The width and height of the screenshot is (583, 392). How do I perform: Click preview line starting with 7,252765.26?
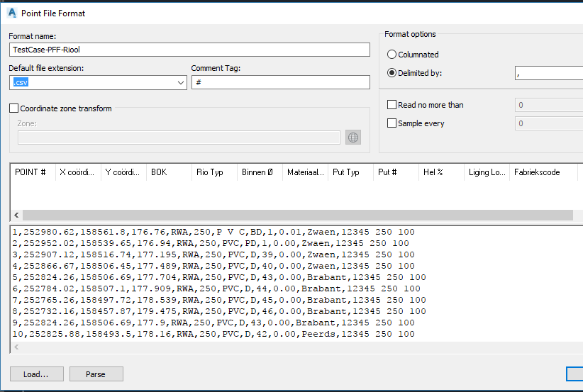point(219,301)
